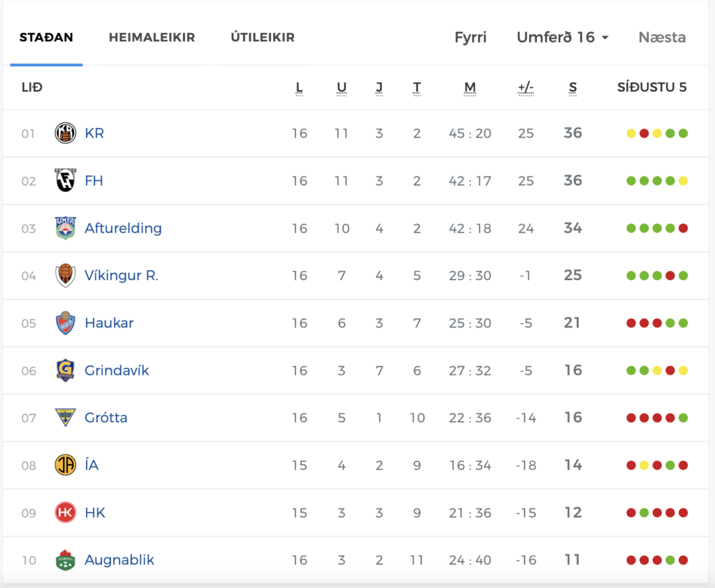715x588 pixels.
Task: Open the Afturelding team link
Action: pos(123,228)
